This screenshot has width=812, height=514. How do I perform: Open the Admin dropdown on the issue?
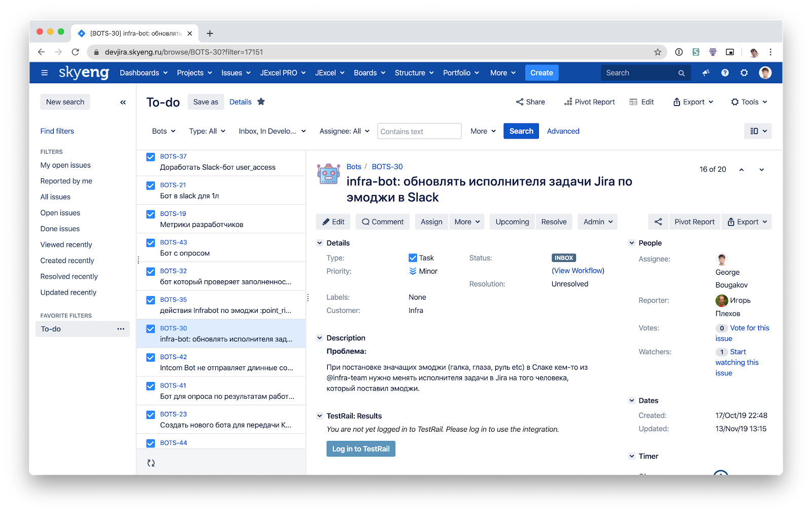pos(597,221)
